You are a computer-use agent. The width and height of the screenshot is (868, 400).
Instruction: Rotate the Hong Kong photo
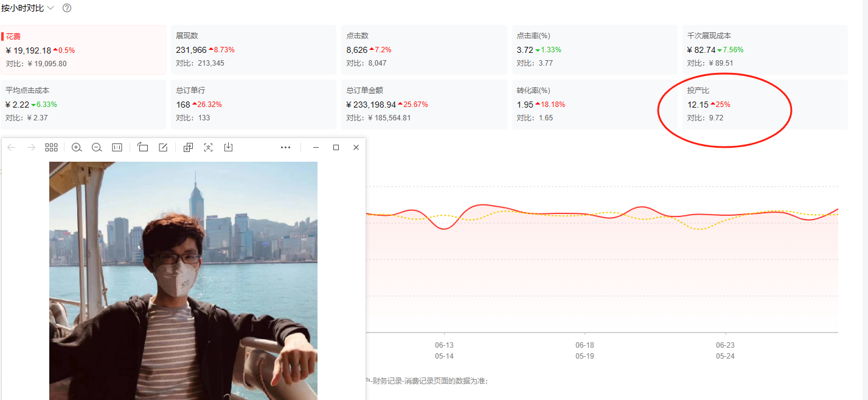point(142,147)
